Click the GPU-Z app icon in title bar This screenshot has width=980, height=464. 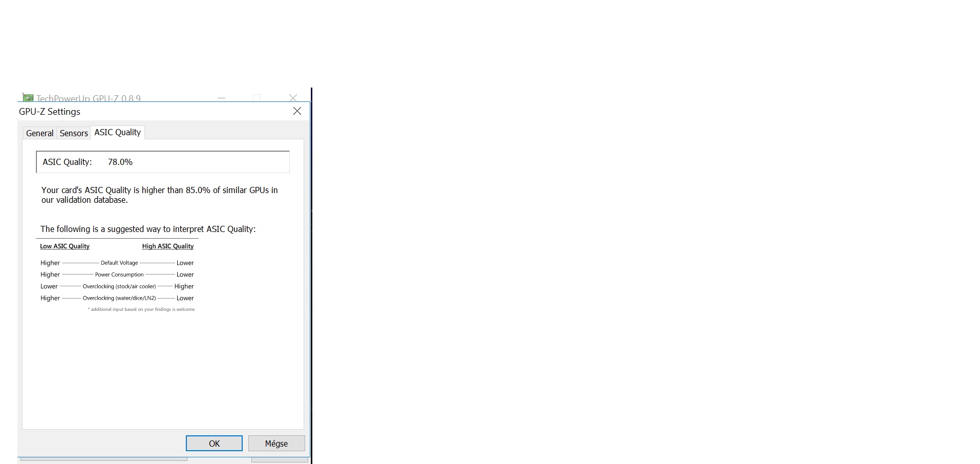tap(28, 98)
